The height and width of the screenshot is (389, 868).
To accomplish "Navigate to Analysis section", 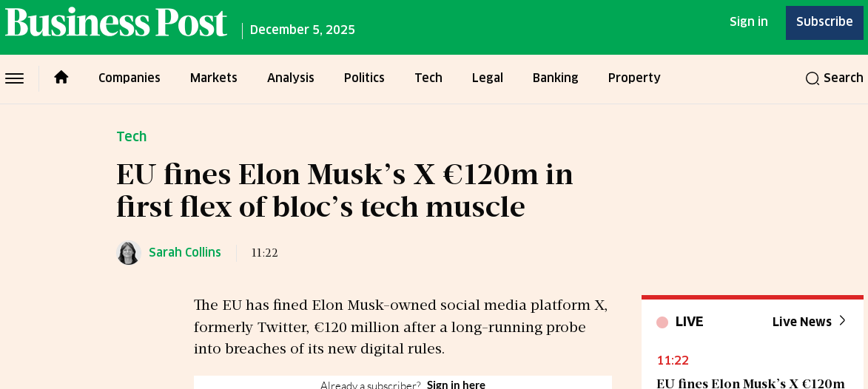I will coord(291,78).
